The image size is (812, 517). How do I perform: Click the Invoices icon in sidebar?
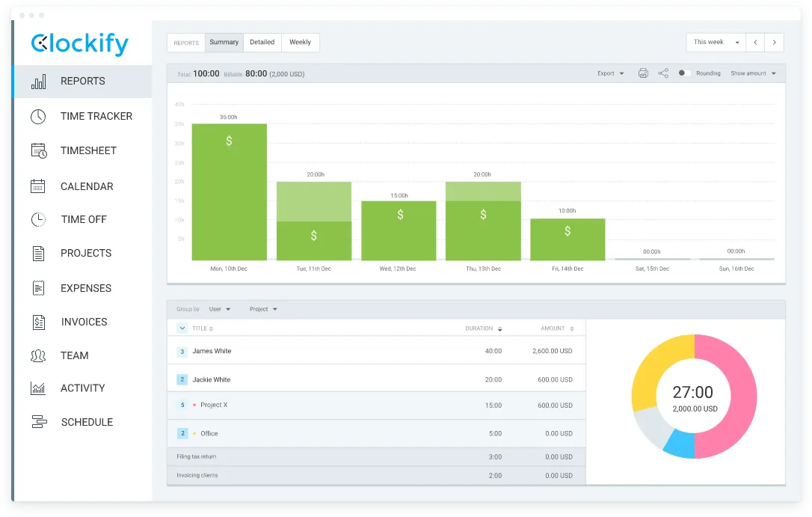[39, 322]
